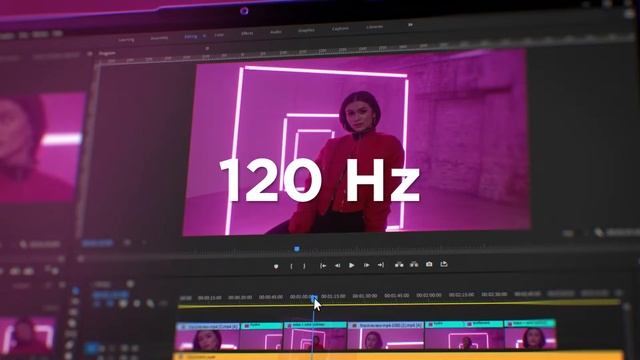Switch to the Libraries workspace tab

coord(374,27)
